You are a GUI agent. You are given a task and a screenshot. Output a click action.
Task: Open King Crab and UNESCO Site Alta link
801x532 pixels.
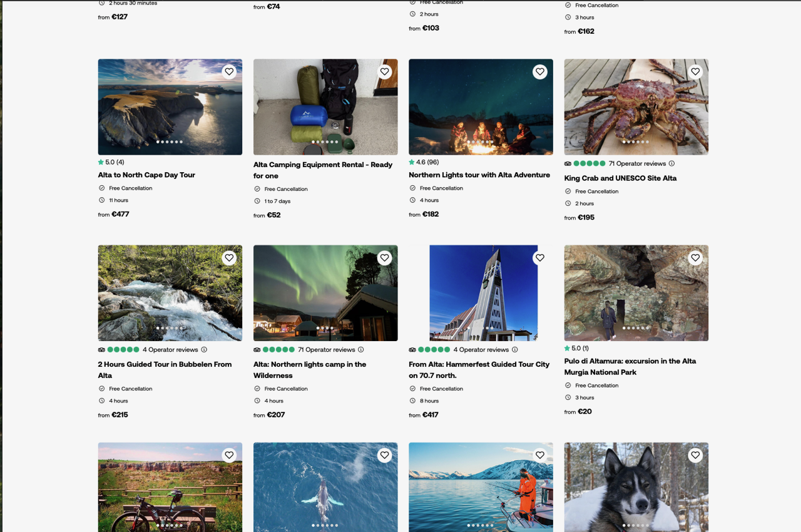click(x=620, y=178)
